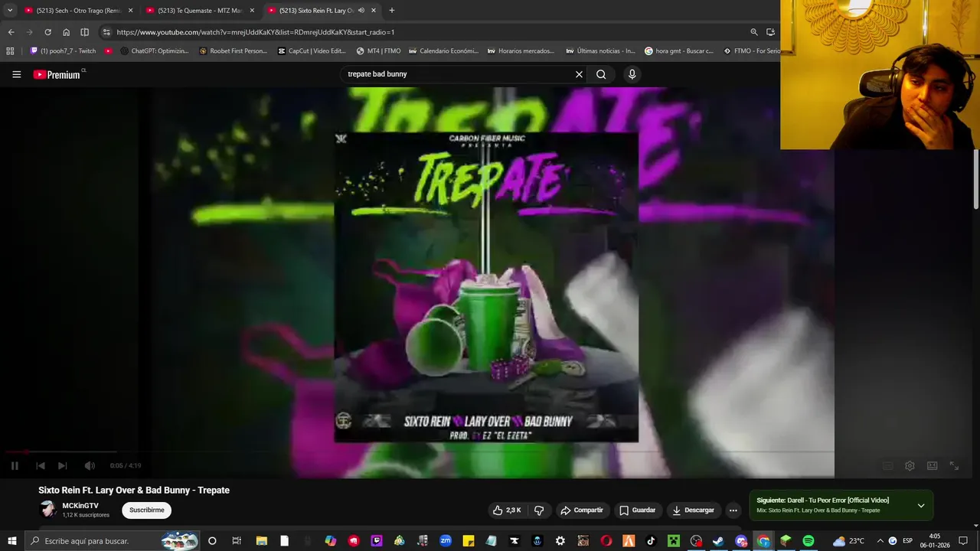Mute audio icon on Sixto Rein tab
The image size is (980, 551).
coord(361,11)
